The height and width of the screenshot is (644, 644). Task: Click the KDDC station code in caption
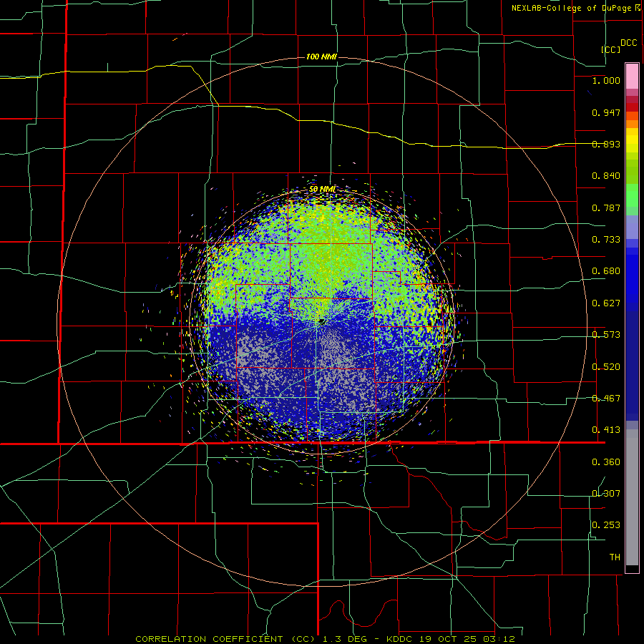pyautogui.click(x=401, y=639)
